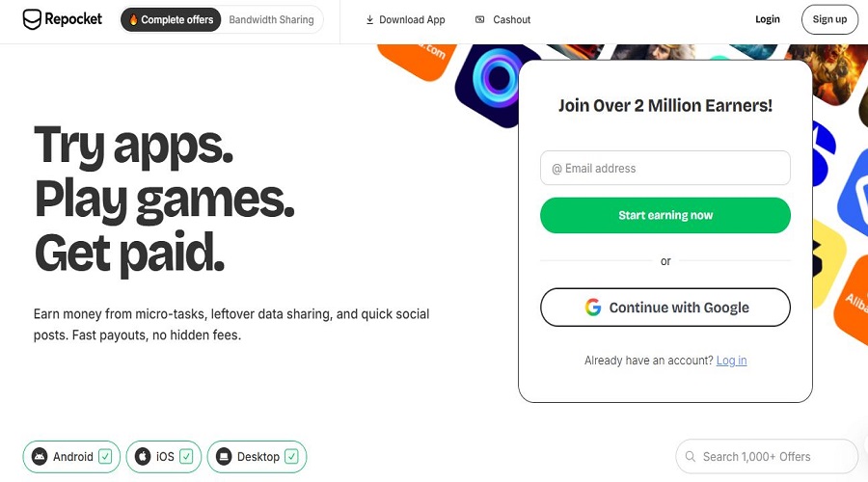Screen dimensions: 868x482
Task: Select the Bandwidth Sharing tab
Action: [x=270, y=19]
